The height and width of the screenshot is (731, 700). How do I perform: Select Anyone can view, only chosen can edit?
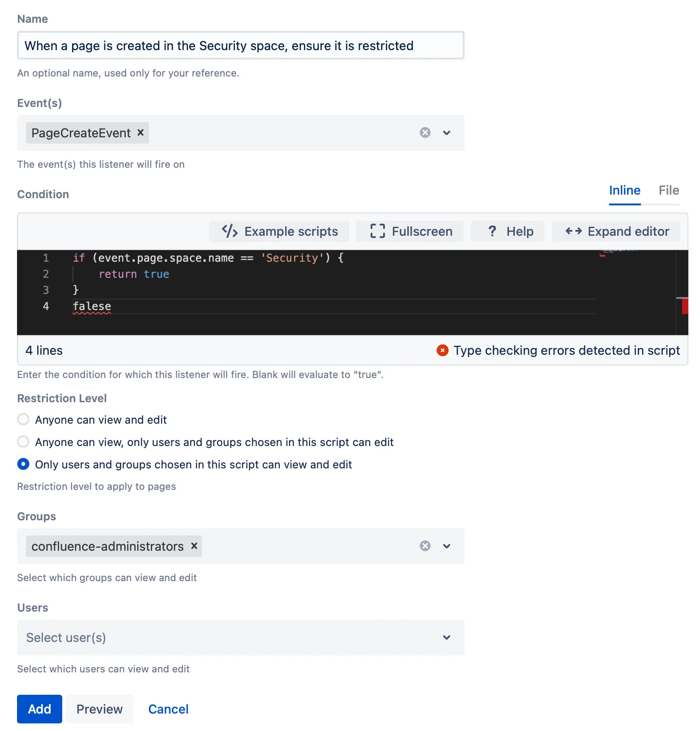[x=23, y=442]
